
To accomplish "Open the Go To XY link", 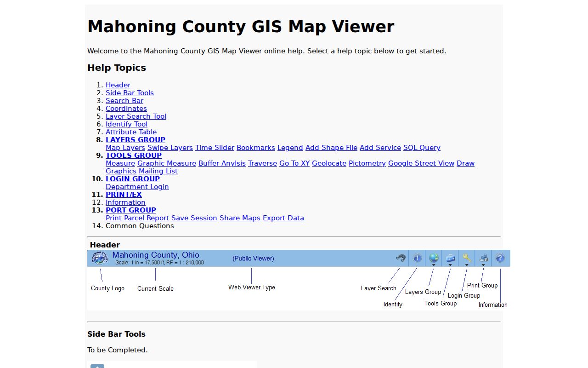I will click(x=294, y=163).
